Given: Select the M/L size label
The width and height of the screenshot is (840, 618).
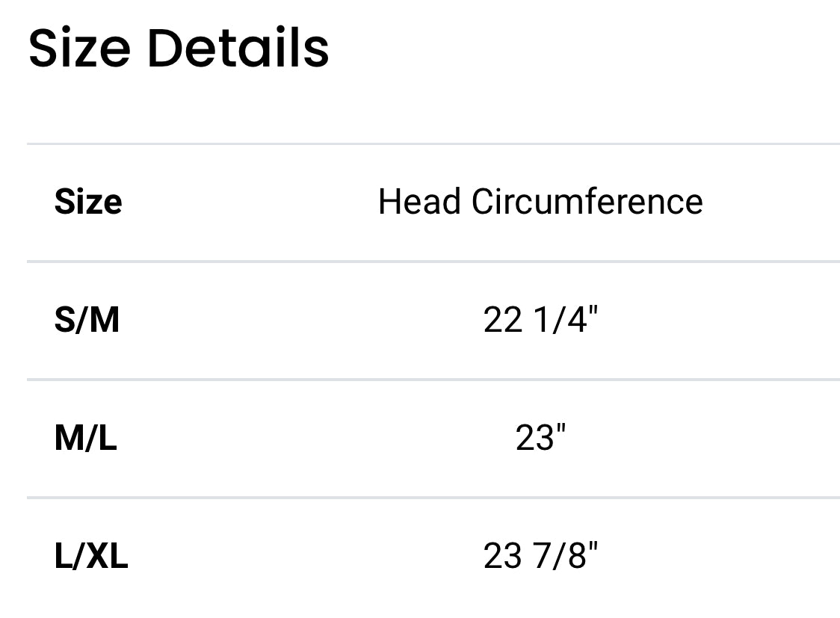Looking at the screenshot, I should pyautogui.click(x=86, y=438).
